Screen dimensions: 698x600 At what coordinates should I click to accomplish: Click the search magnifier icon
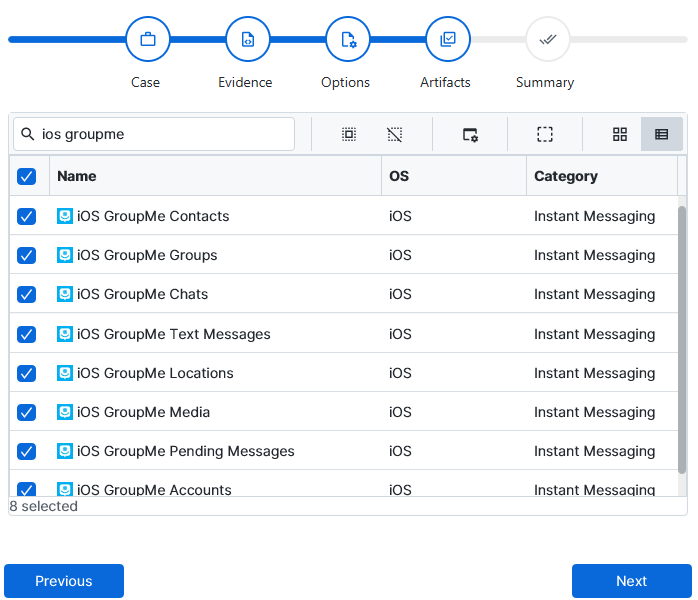pos(28,134)
